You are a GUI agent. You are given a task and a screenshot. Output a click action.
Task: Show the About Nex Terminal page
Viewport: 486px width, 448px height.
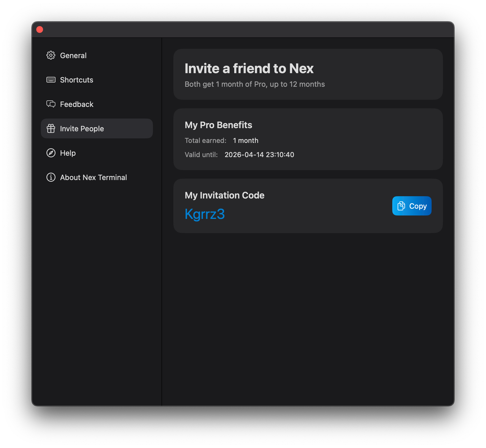tap(93, 177)
